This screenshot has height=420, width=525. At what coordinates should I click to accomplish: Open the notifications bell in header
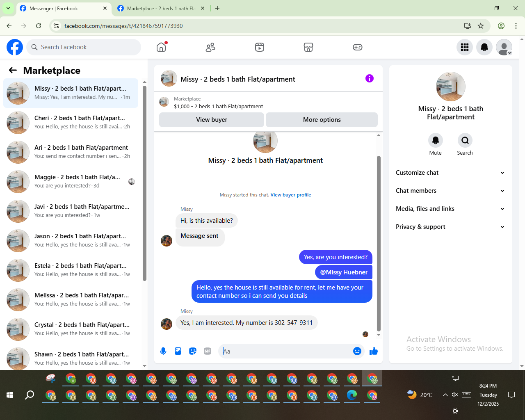pos(484,47)
